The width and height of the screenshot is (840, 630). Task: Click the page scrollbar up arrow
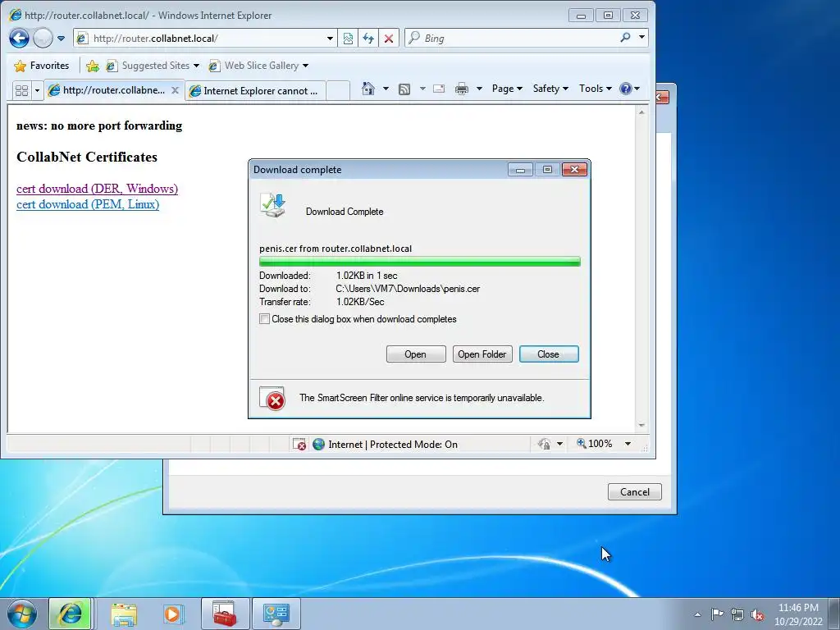tap(641, 112)
